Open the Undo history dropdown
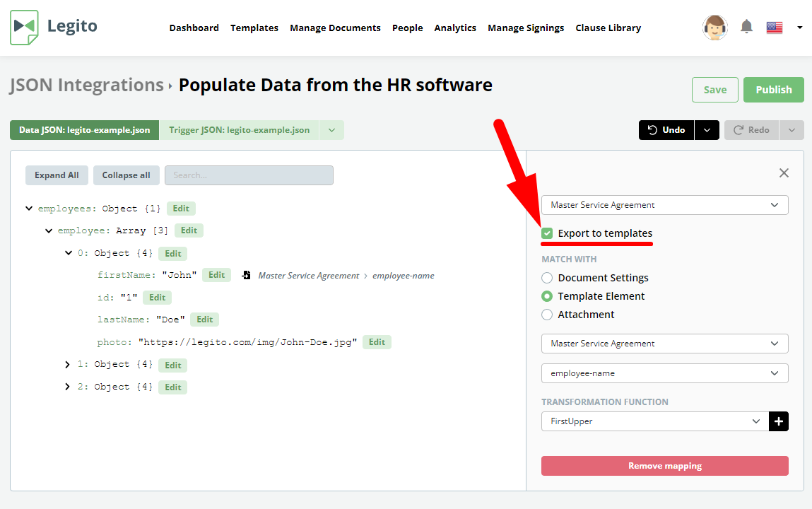This screenshot has height=509, width=812. 707,130
